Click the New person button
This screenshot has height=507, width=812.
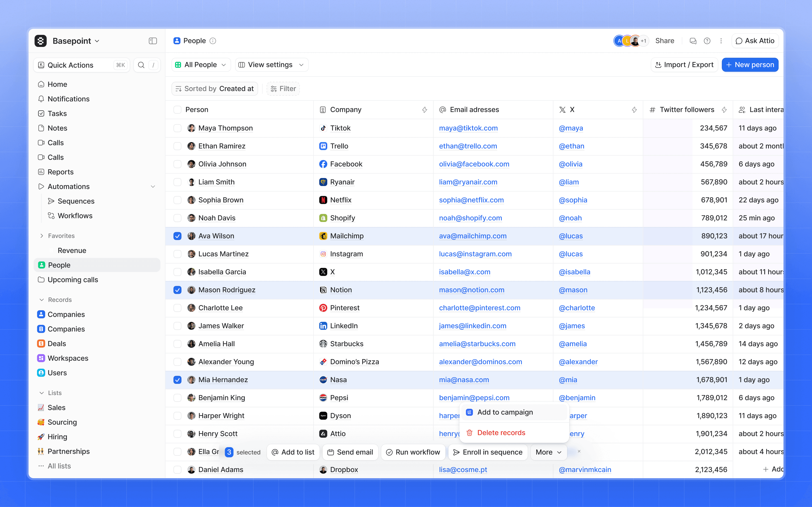(750, 65)
